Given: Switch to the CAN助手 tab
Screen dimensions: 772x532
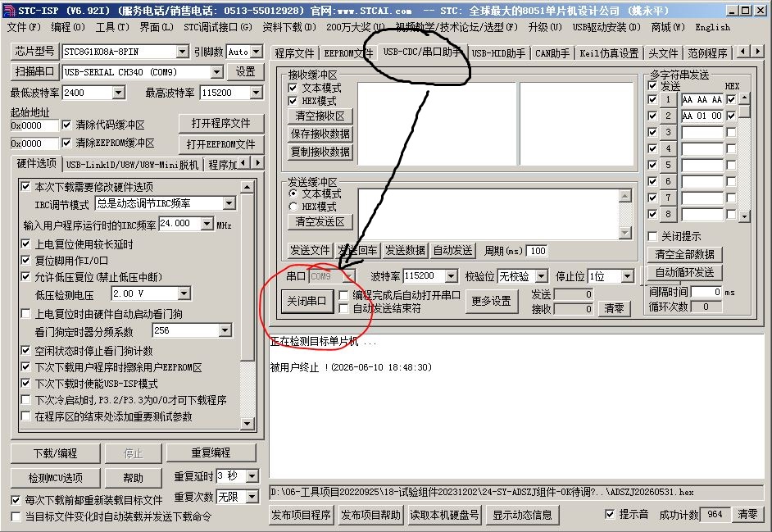Looking at the screenshot, I should (x=552, y=52).
